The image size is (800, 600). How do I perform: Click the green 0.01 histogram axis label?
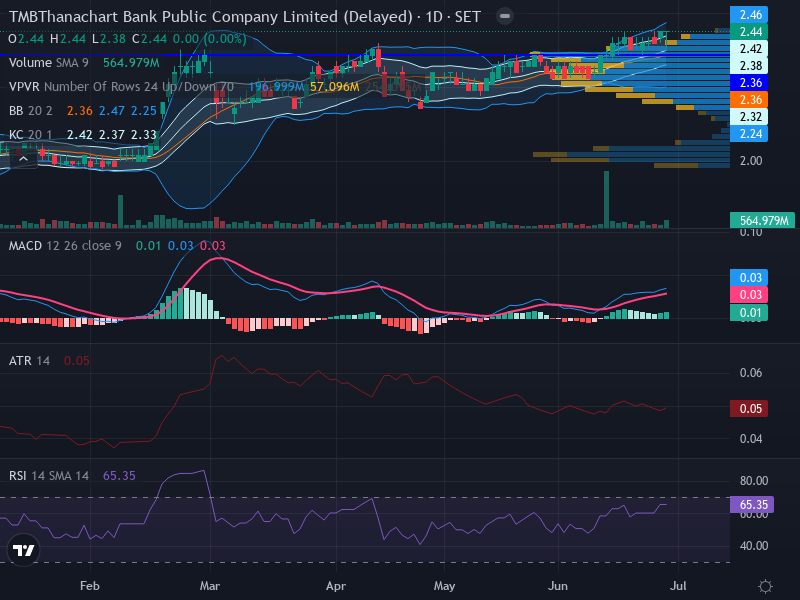click(x=749, y=312)
